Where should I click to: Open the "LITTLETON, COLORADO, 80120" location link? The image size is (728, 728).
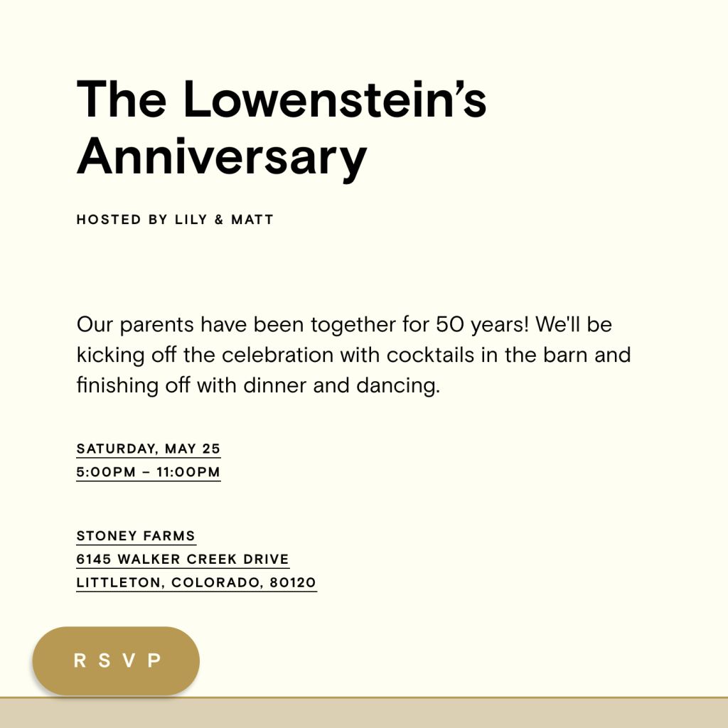click(x=196, y=582)
